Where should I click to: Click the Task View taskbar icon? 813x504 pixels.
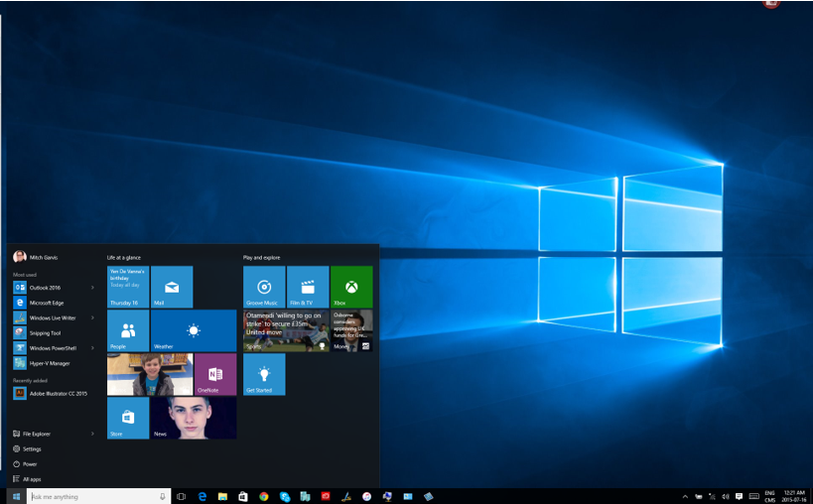coord(182,496)
